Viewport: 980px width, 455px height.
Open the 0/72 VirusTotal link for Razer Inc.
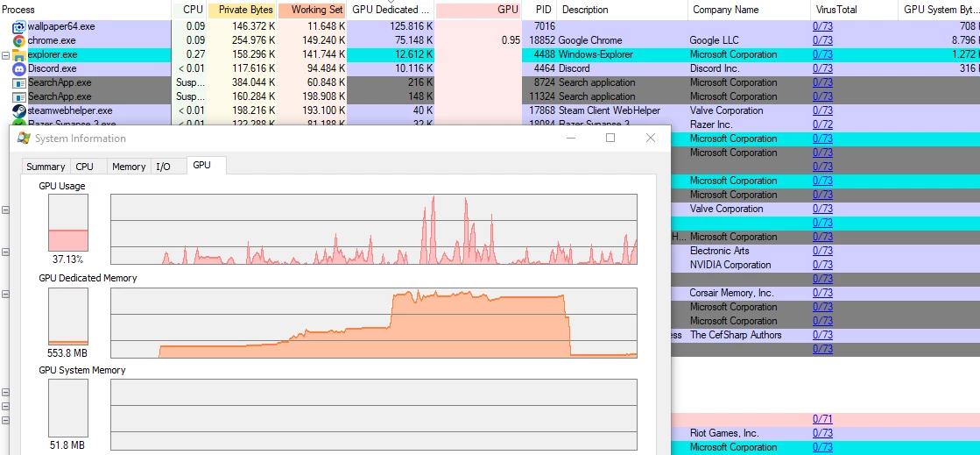click(822, 124)
